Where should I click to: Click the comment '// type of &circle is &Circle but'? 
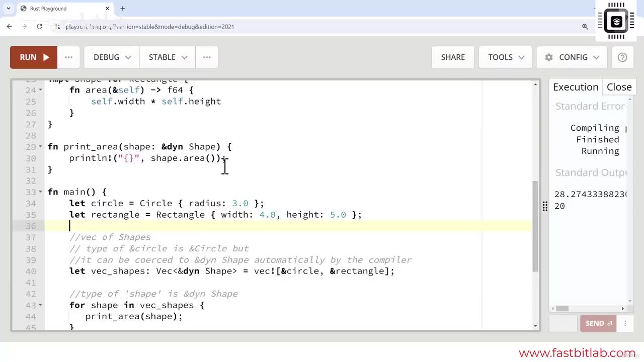(x=159, y=249)
